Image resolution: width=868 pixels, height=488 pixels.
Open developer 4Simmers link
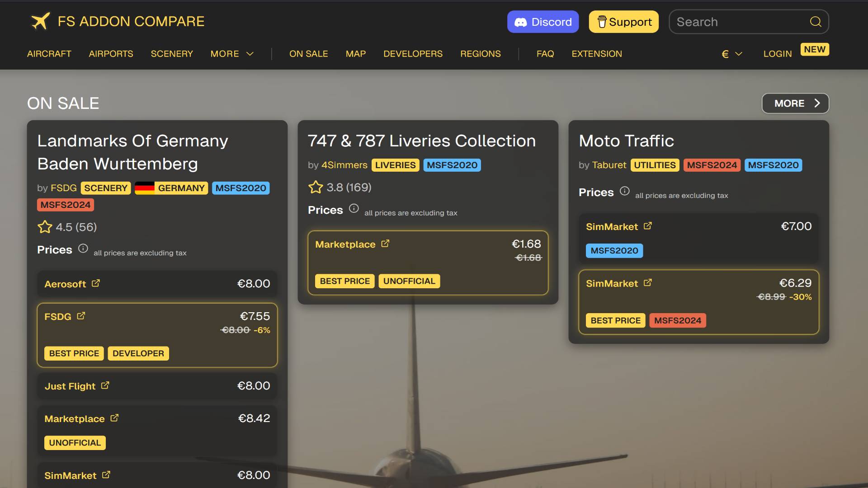click(x=344, y=165)
